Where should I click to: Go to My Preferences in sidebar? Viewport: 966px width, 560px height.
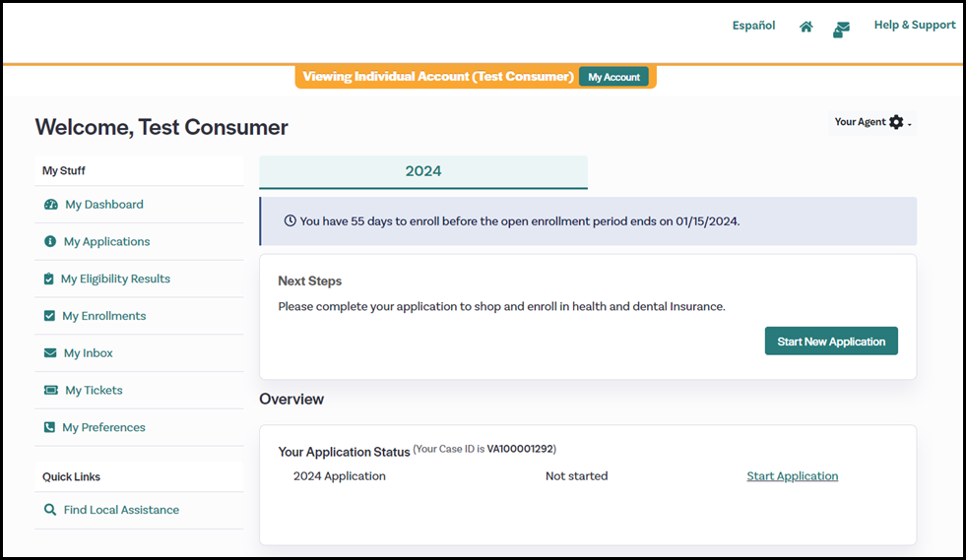(x=103, y=428)
